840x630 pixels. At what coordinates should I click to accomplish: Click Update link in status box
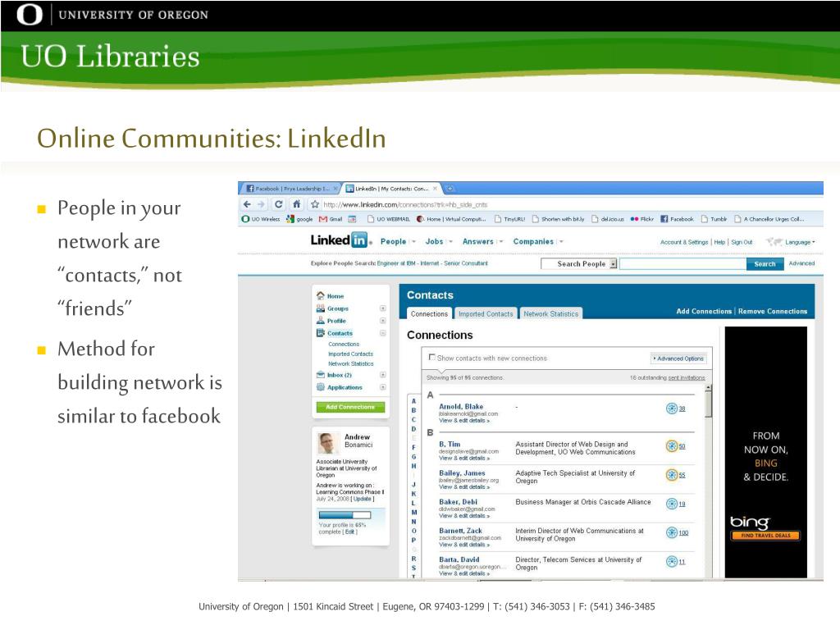(x=362, y=499)
